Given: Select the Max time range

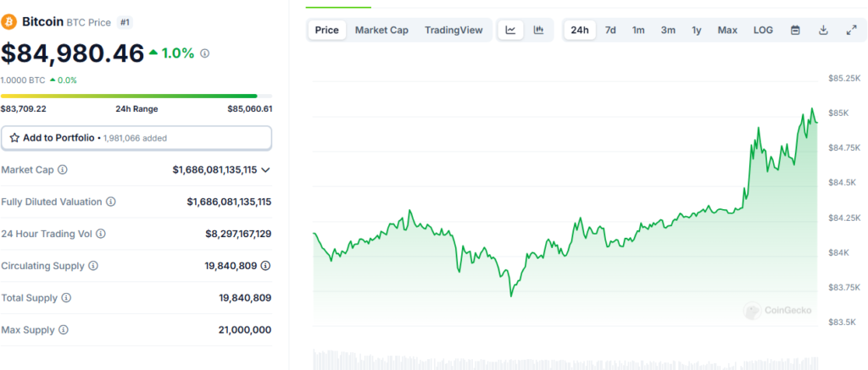Looking at the screenshot, I should [x=727, y=30].
